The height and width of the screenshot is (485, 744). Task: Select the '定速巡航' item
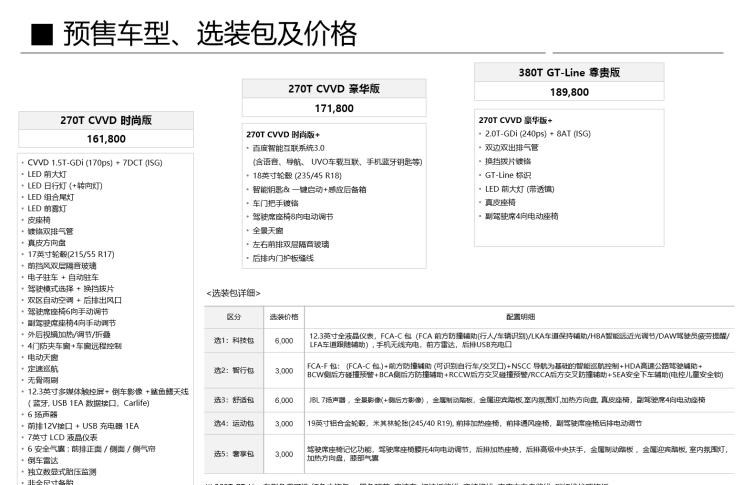[43, 369]
